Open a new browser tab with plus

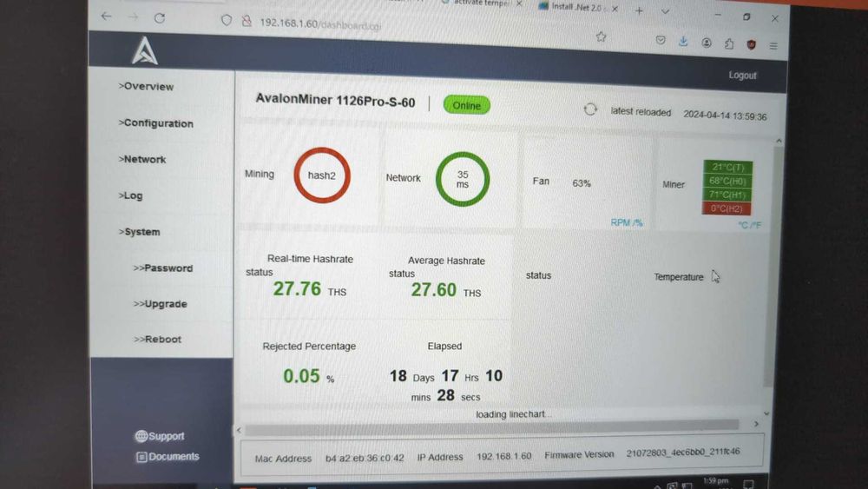pyautogui.click(x=639, y=10)
